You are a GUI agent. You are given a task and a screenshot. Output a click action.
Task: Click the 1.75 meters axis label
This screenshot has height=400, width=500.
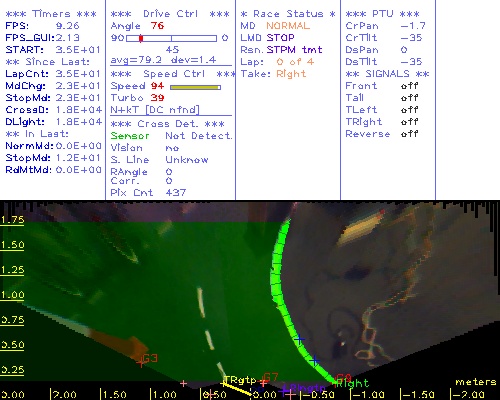(12, 220)
